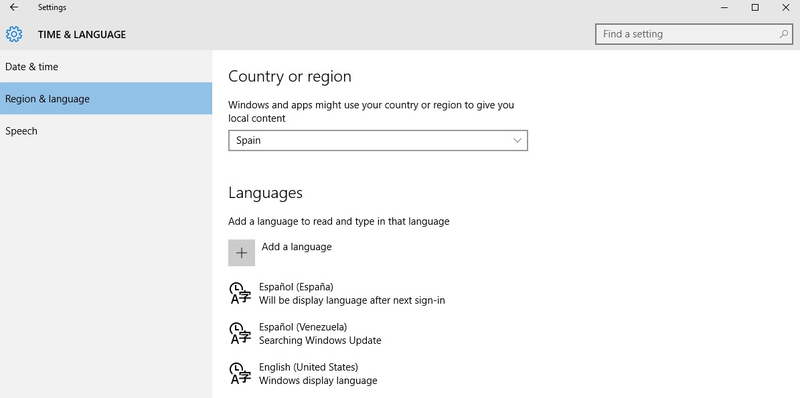Click the 'Windows display language' status text
Screen dimensions: 800x398
pos(318,381)
